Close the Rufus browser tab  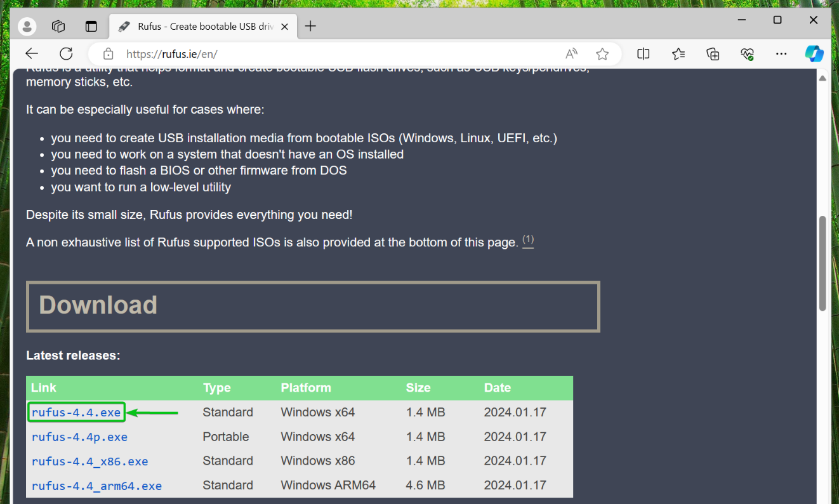pos(285,27)
